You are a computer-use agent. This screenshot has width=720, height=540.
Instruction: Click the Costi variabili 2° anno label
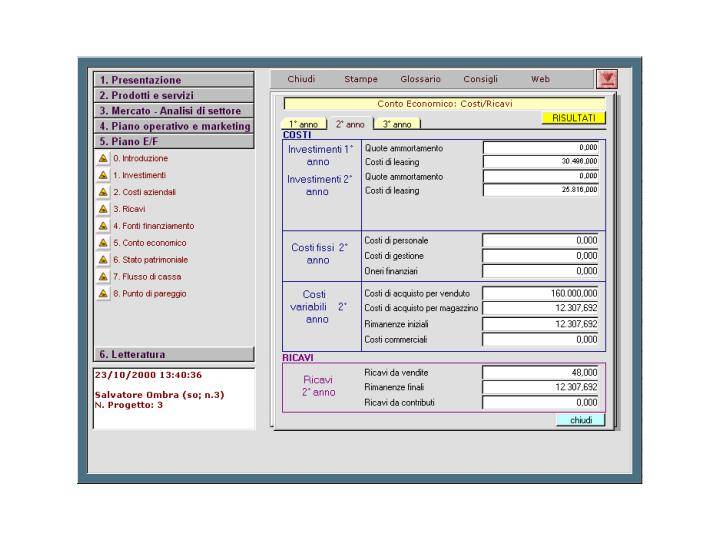pyautogui.click(x=318, y=307)
